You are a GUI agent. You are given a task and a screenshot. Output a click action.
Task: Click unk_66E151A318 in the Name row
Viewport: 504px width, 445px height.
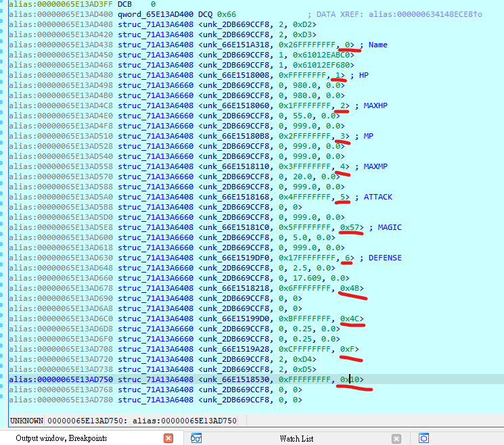[x=236, y=45]
